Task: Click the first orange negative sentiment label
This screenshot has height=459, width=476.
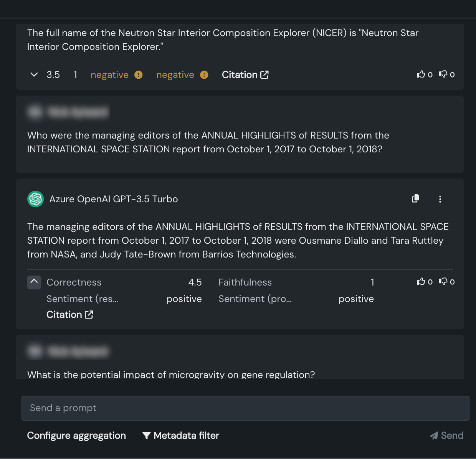Action: click(109, 75)
